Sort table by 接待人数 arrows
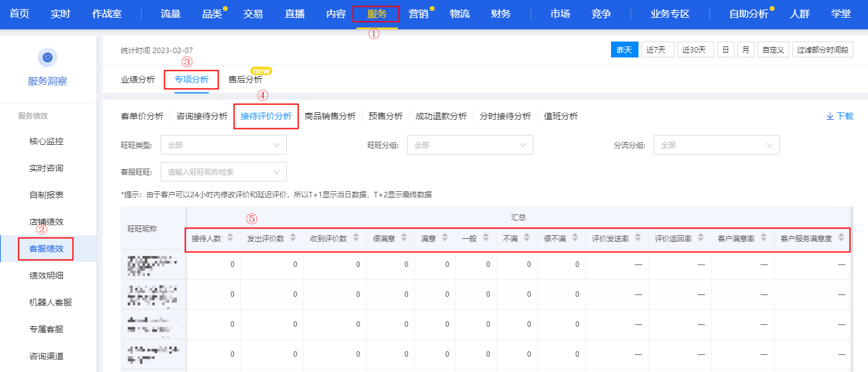Screen dimensions: 868x372 pos(230,238)
